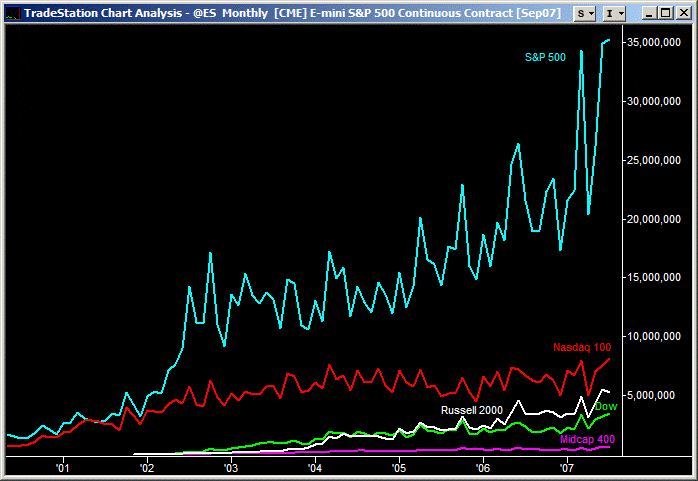Click the 25,000,000 price axis value
This screenshot has width=698, height=481.
tap(653, 160)
